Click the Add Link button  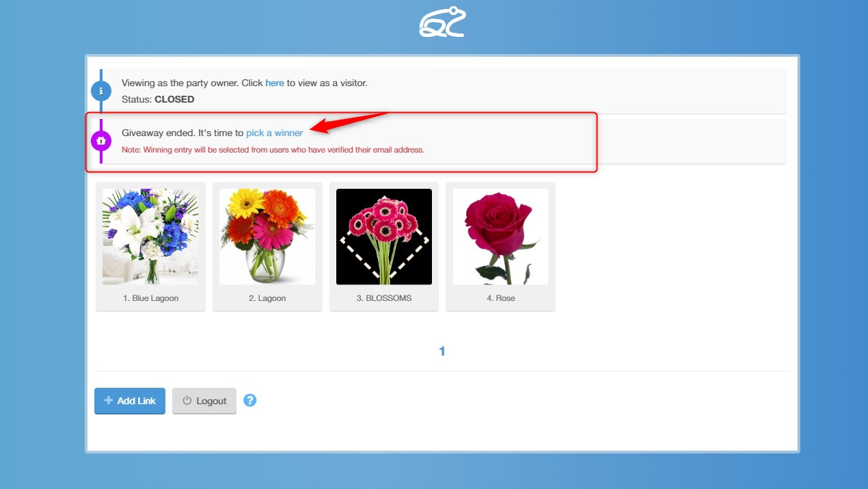click(130, 401)
